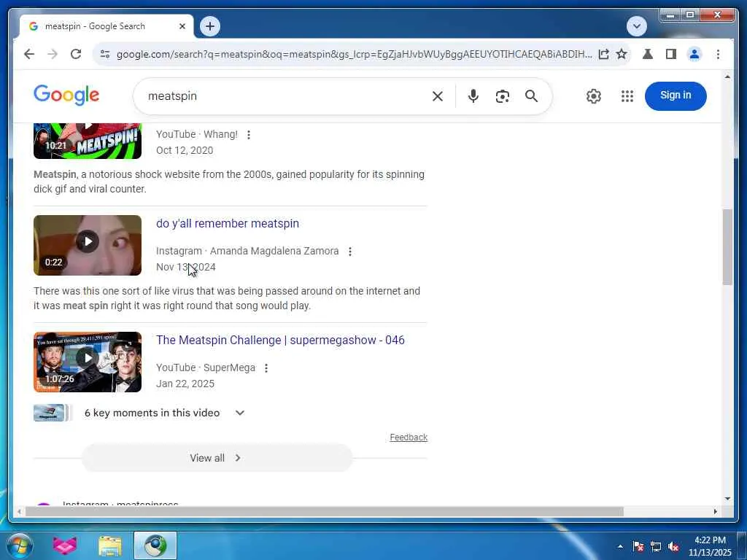Viewport: 747px width, 560px height.
Task: Open more options for the SuperMega video
Action: pyautogui.click(x=266, y=368)
